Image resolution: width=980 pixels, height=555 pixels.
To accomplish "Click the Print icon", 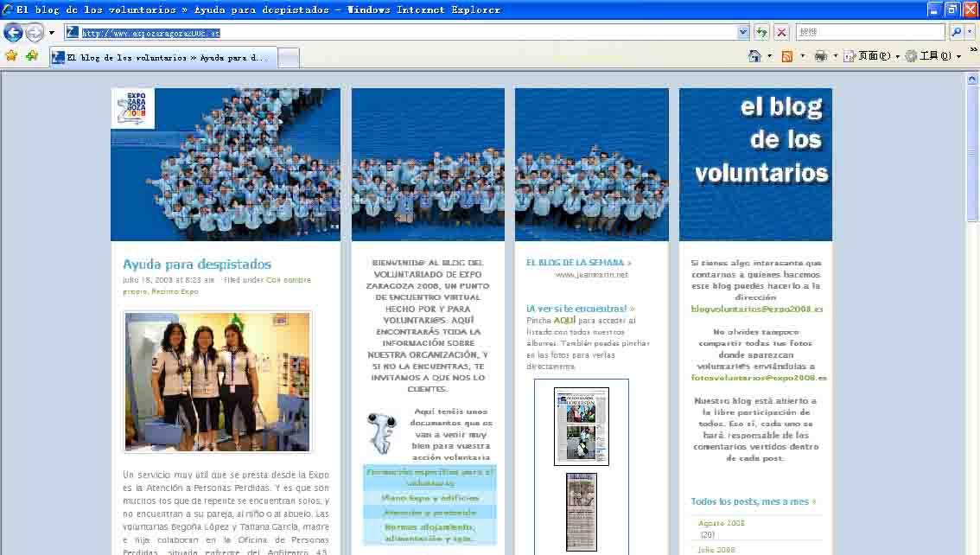I will click(x=820, y=56).
